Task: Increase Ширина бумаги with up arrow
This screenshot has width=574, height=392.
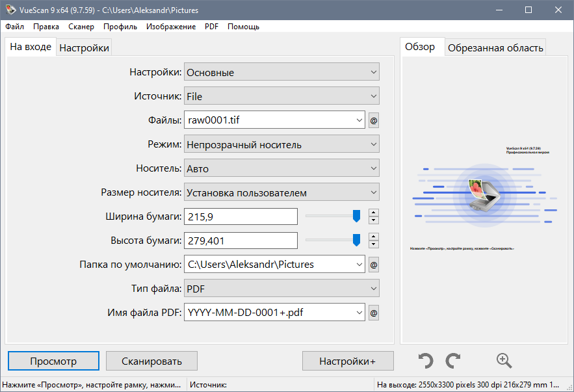Action: click(373, 213)
